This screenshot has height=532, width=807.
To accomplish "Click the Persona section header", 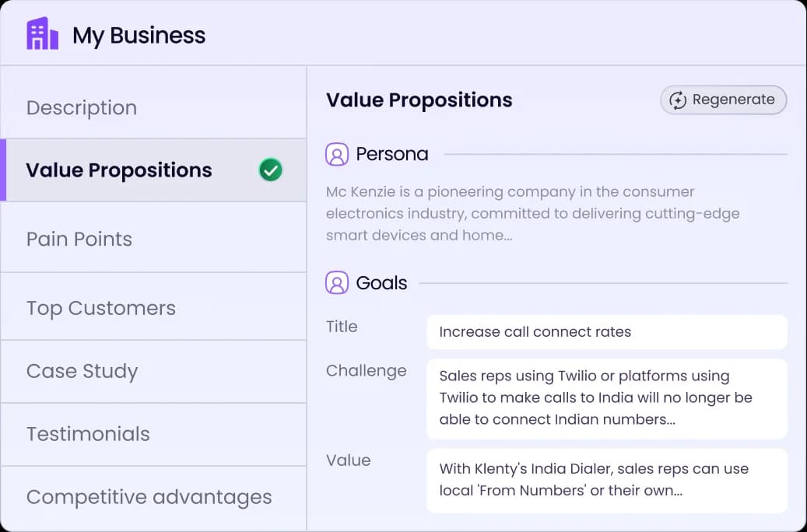I will coord(391,154).
